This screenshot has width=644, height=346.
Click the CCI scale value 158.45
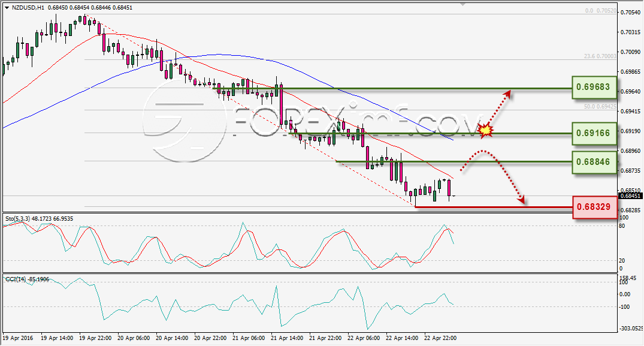[x=628, y=279]
